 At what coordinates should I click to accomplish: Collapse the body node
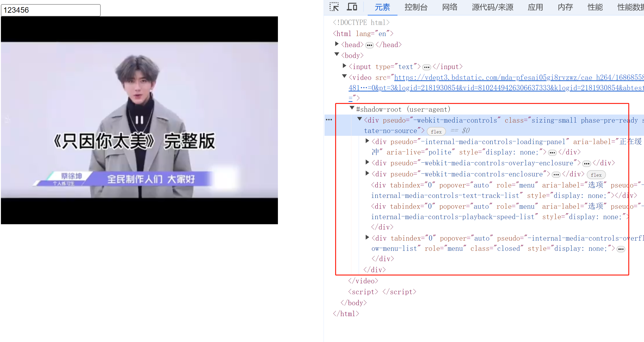(337, 54)
